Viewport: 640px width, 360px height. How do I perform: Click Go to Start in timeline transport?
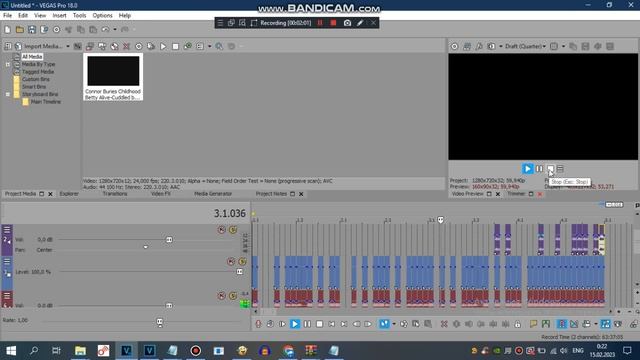point(331,324)
